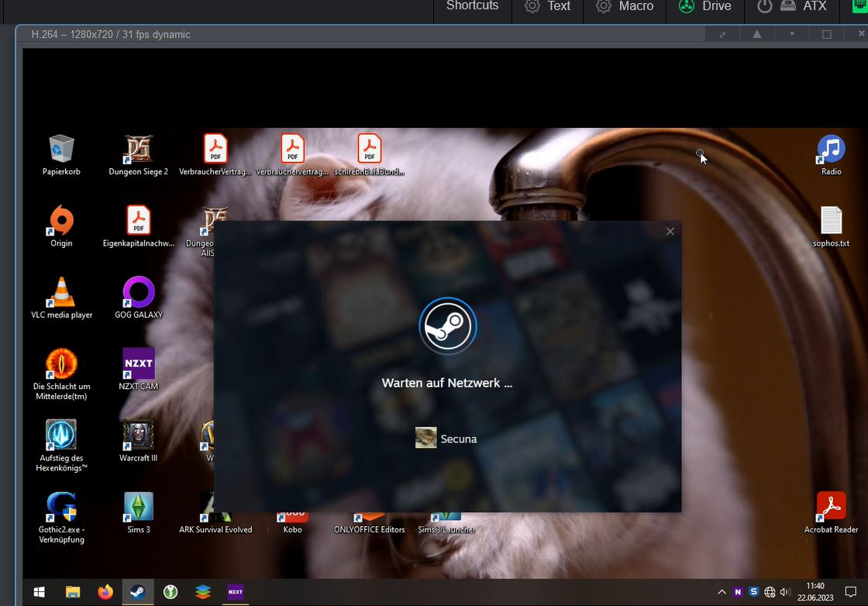
Task: Click the 'Secuna' account name
Action: pos(458,439)
